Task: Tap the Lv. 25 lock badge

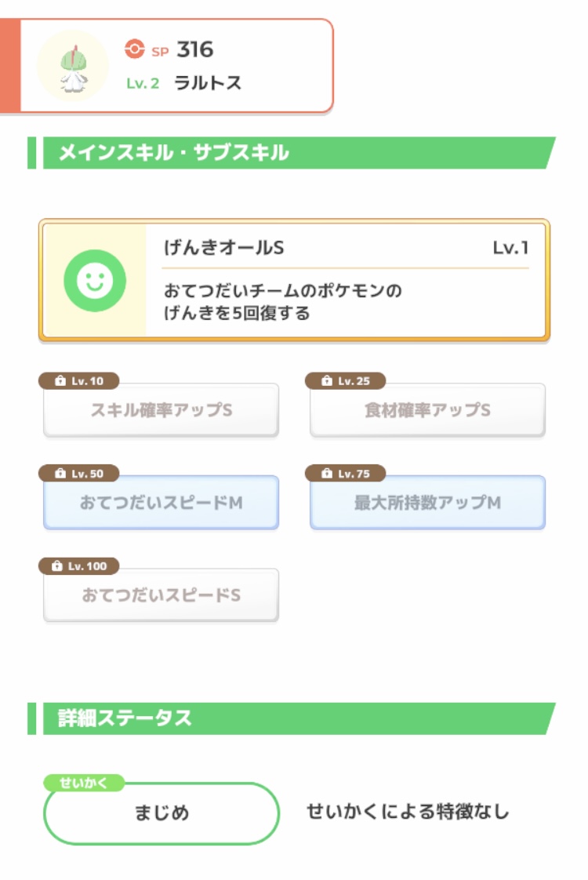Action: coord(346,381)
